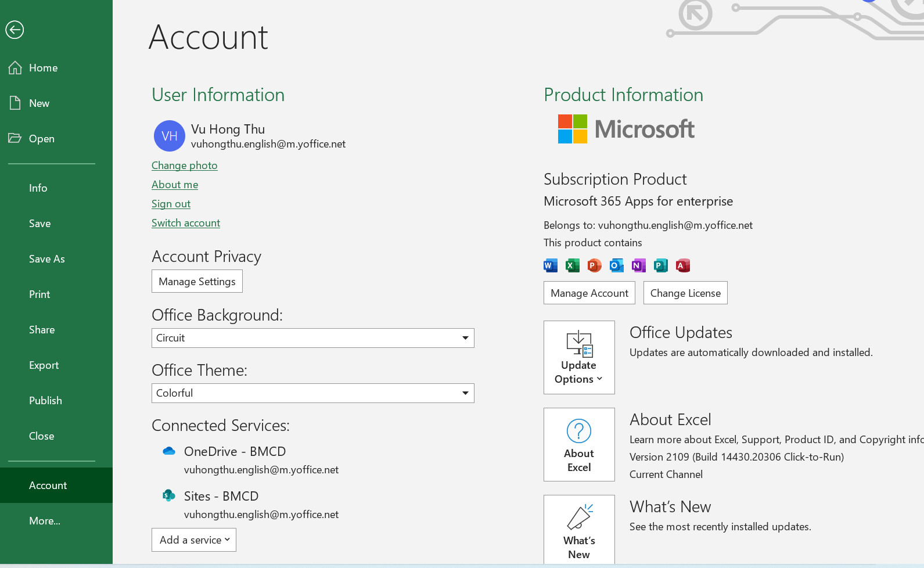Screen dimensions: 924x568
Task: Click the Update Options icon button
Action: pos(579,357)
